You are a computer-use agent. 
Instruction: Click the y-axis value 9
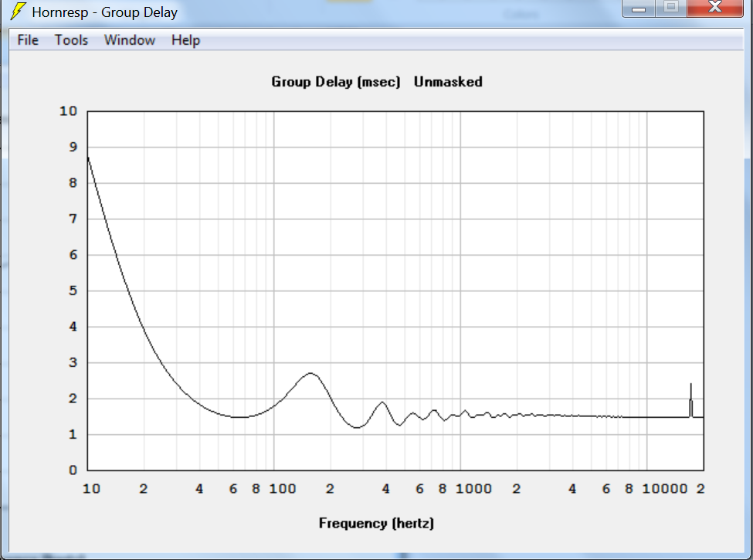click(73, 147)
